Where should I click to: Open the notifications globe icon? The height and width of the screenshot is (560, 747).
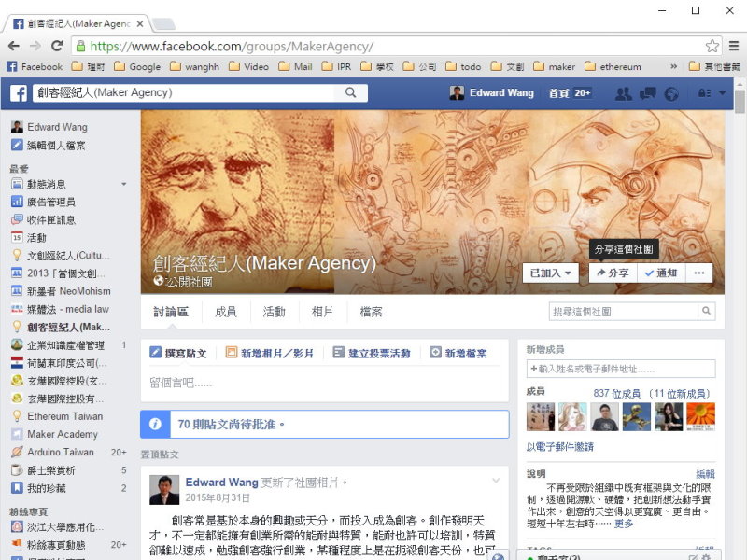click(671, 94)
